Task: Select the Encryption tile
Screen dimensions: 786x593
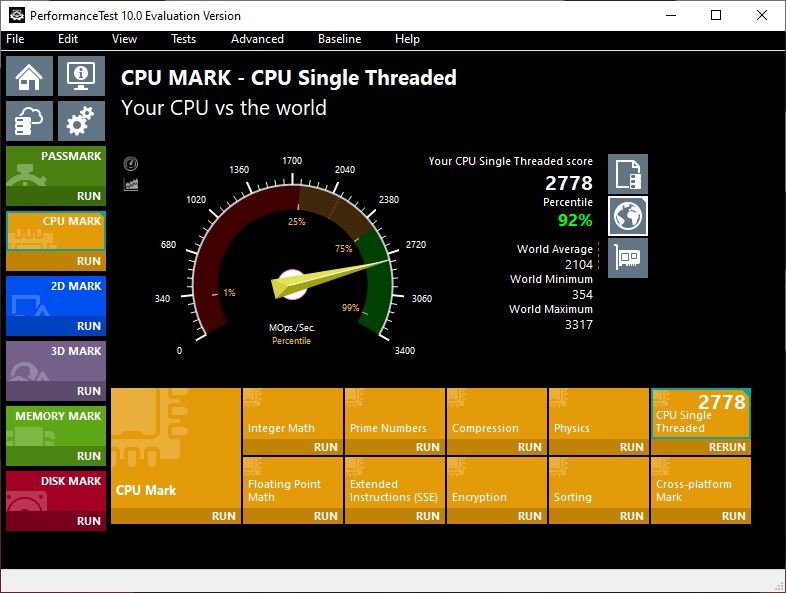Action: tap(497, 483)
